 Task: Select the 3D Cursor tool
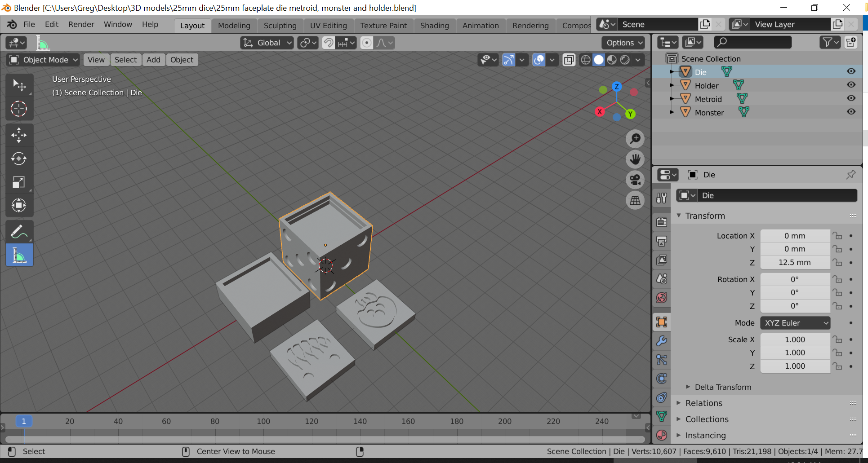pos(19,109)
